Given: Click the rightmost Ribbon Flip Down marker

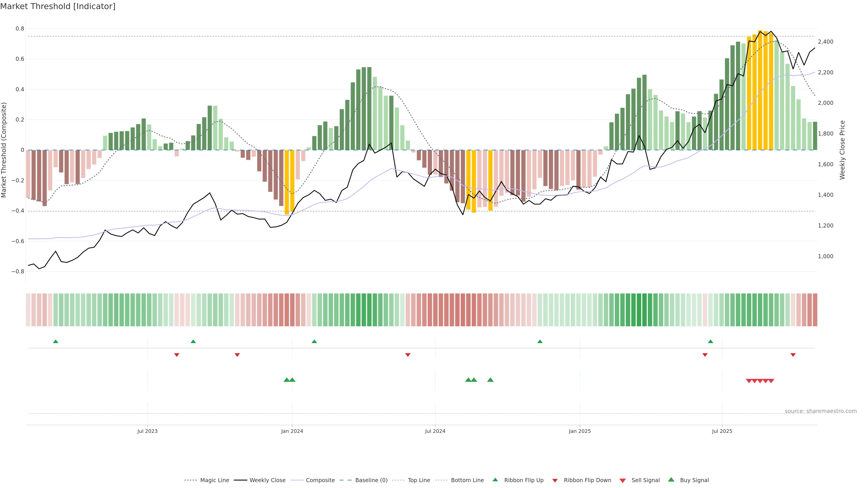Looking at the screenshot, I should (x=793, y=355).
